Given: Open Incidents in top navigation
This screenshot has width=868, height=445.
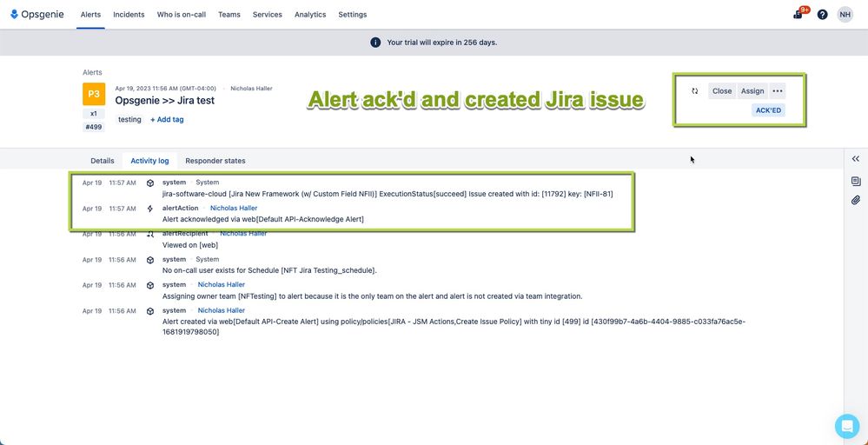Looking at the screenshot, I should coord(129,15).
